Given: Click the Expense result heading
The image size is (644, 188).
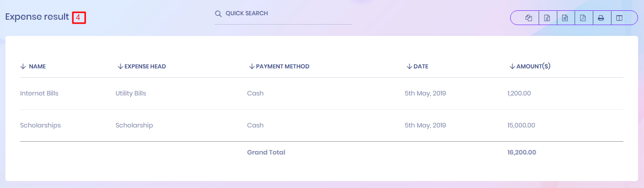Looking at the screenshot, I should (37, 17).
